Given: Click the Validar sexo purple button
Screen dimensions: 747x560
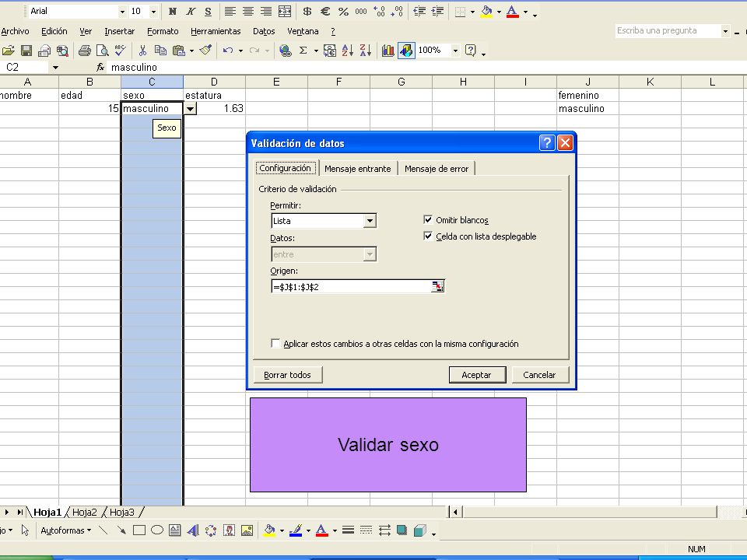Looking at the screenshot, I should click(x=388, y=445).
